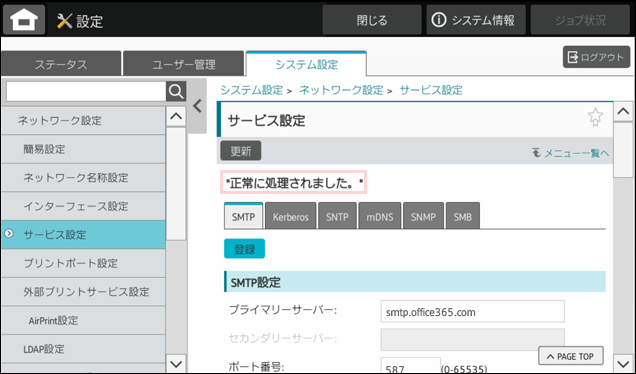Image resolution: width=636 pixels, height=374 pixels.
Task: Switch to the SNTP tab
Action: [x=337, y=216]
